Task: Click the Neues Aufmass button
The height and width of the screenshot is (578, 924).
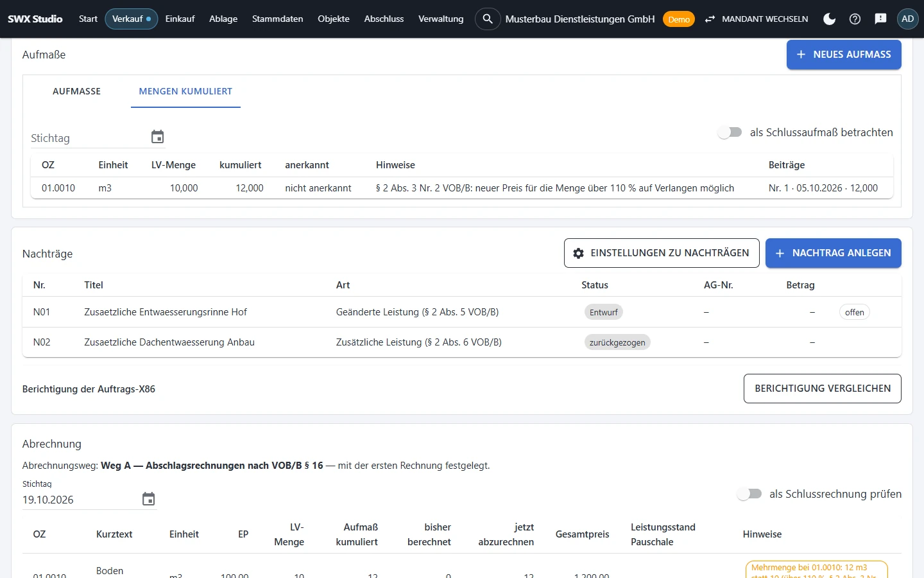Action: [844, 55]
